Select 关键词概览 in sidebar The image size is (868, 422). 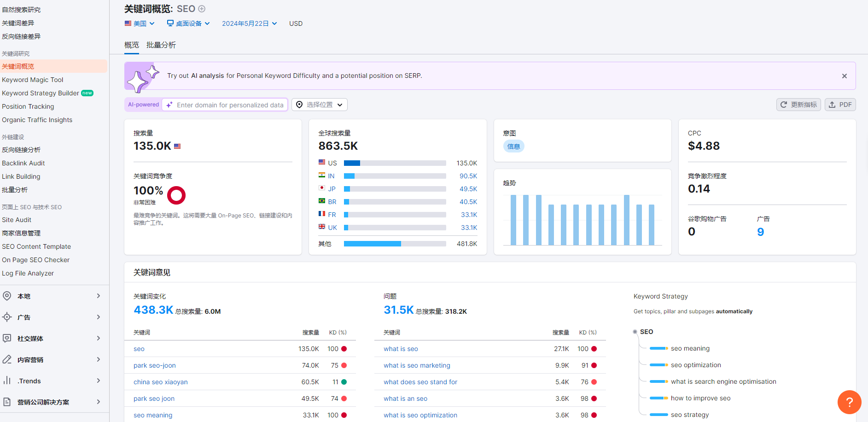click(53, 66)
